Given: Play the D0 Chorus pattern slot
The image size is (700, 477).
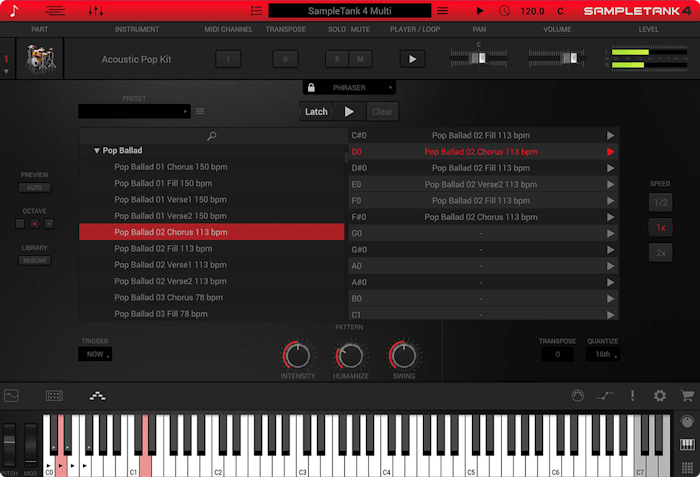Looking at the screenshot, I should (x=610, y=152).
